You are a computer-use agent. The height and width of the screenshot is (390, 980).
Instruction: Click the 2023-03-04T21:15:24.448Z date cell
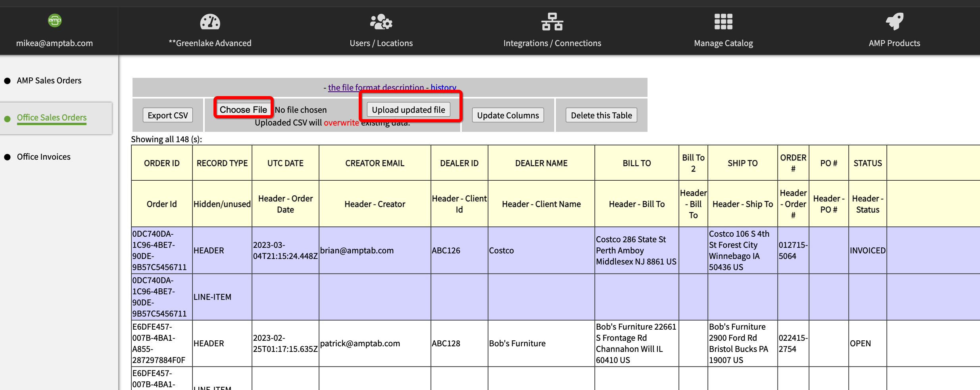point(285,251)
